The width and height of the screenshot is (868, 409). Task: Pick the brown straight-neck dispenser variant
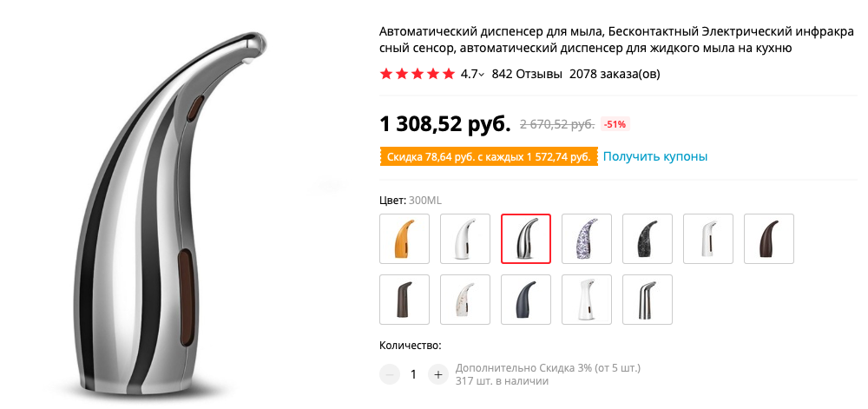pos(404,300)
